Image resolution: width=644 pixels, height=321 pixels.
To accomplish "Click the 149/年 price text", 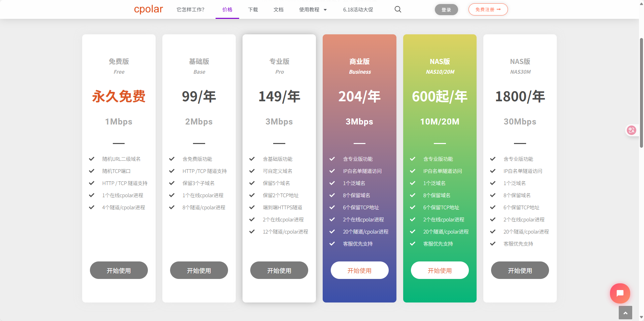I will click(x=279, y=97).
